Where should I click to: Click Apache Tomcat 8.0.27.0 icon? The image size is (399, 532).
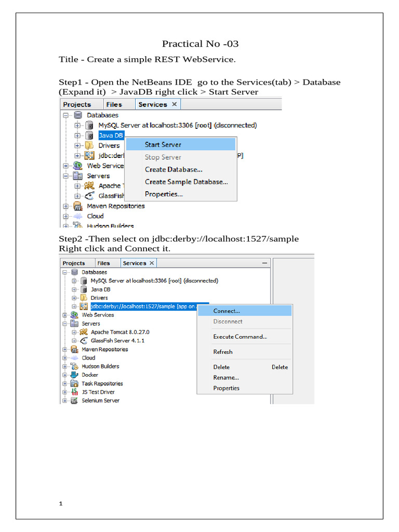click(84, 332)
